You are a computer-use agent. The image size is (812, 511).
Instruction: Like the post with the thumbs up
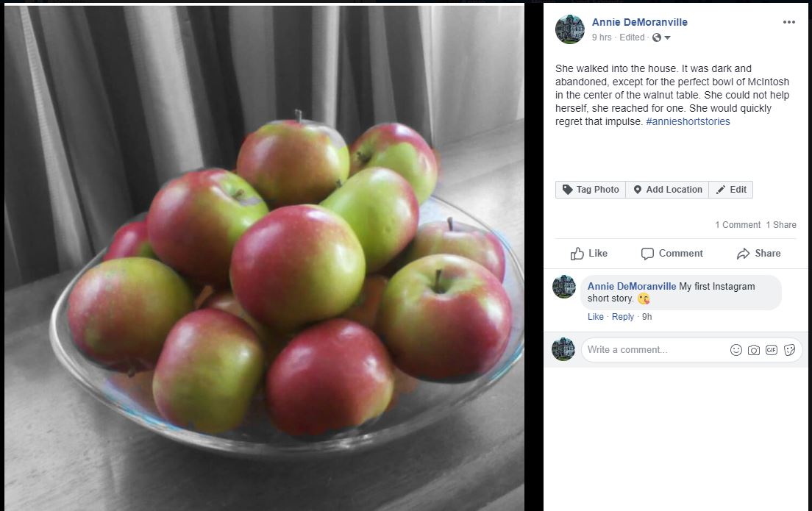coord(589,254)
